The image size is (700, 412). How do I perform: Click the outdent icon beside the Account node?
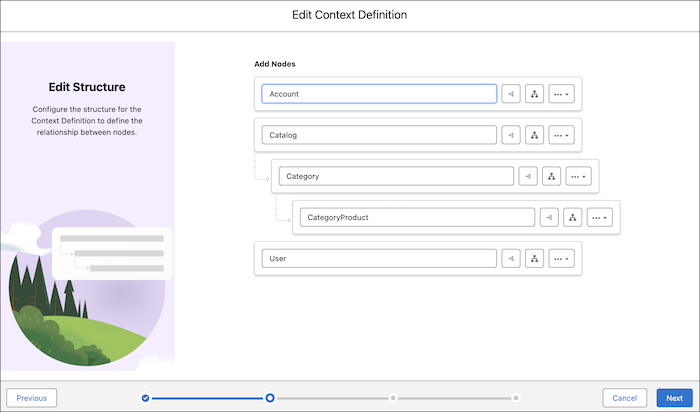pos(511,94)
